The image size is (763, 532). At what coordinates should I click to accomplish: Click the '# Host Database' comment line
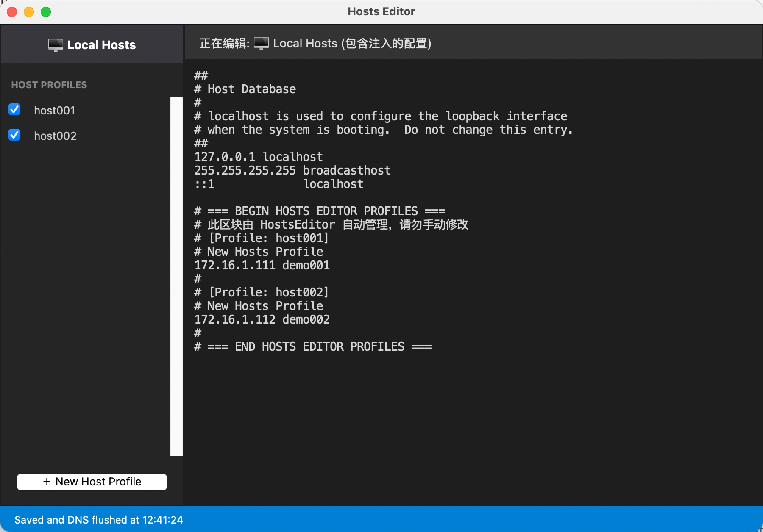[245, 89]
